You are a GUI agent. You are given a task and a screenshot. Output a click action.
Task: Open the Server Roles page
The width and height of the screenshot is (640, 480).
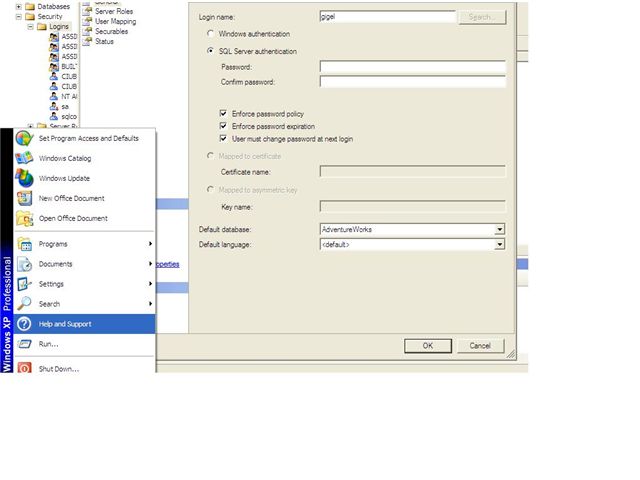113,11
